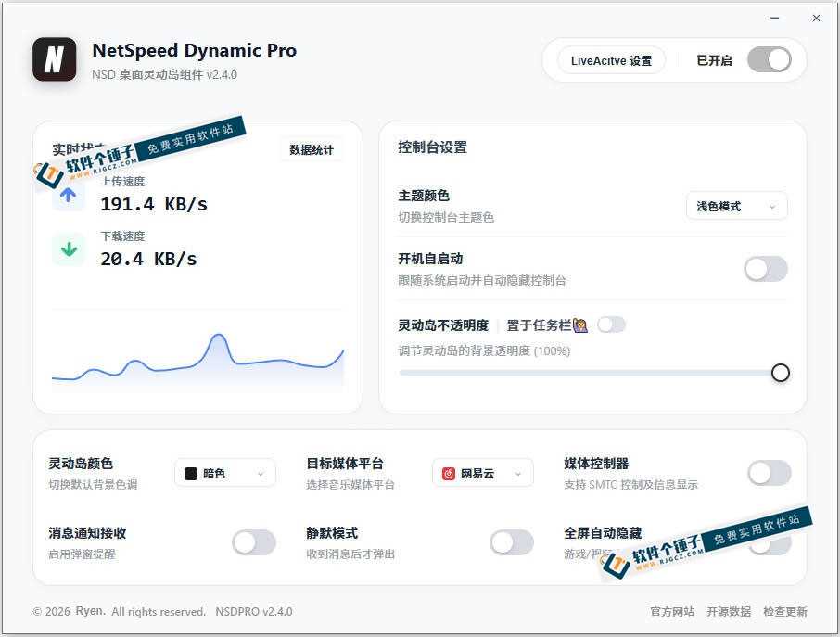Click the 全屏自动隐藏 label

pyautogui.click(x=602, y=533)
